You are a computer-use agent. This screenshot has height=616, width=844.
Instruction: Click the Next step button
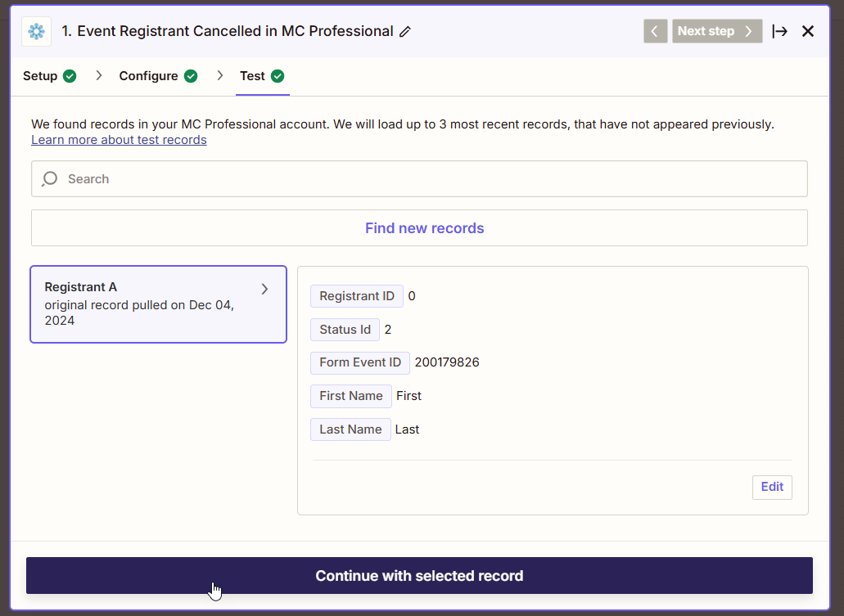tap(717, 31)
